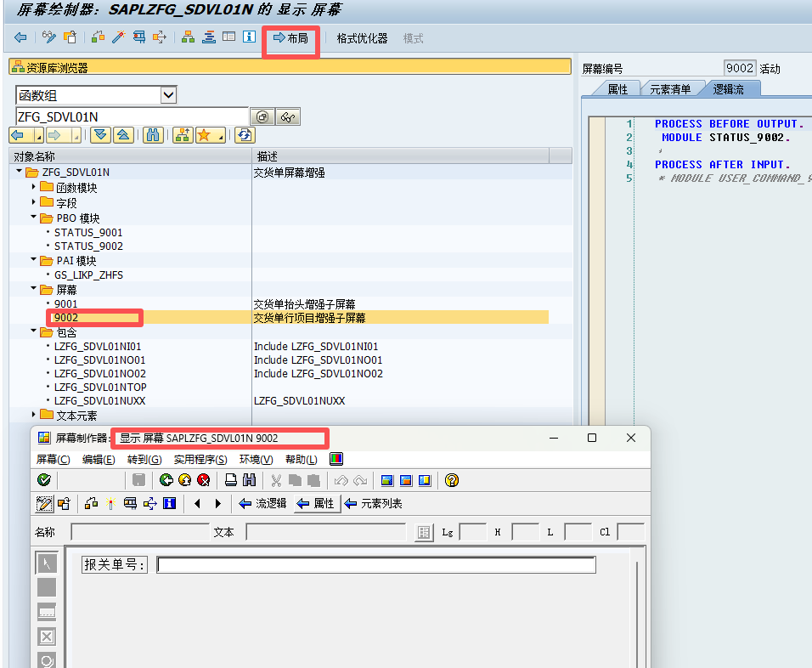Switch to the 元素清单 tab

670,89
